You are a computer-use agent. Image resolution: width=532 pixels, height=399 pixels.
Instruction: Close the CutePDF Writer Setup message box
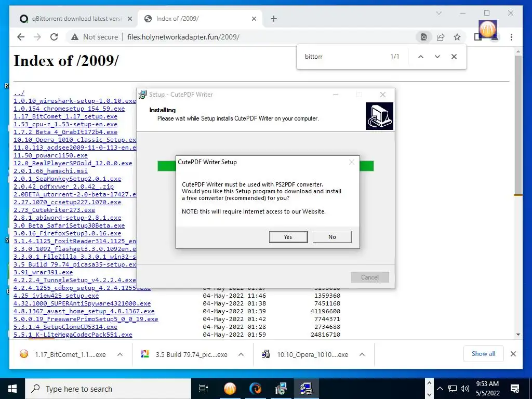pos(352,162)
